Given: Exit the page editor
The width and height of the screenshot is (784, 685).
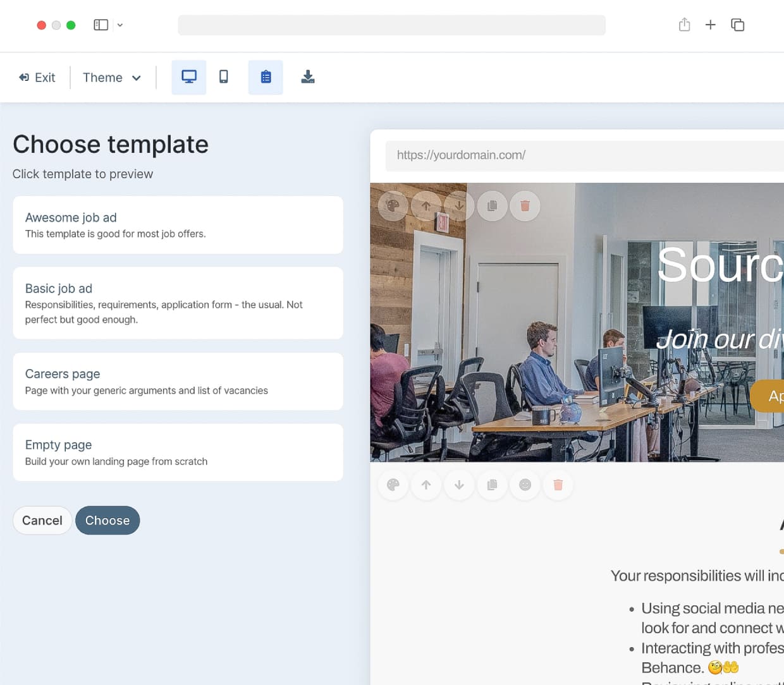Looking at the screenshot, I should pos(37,77).
